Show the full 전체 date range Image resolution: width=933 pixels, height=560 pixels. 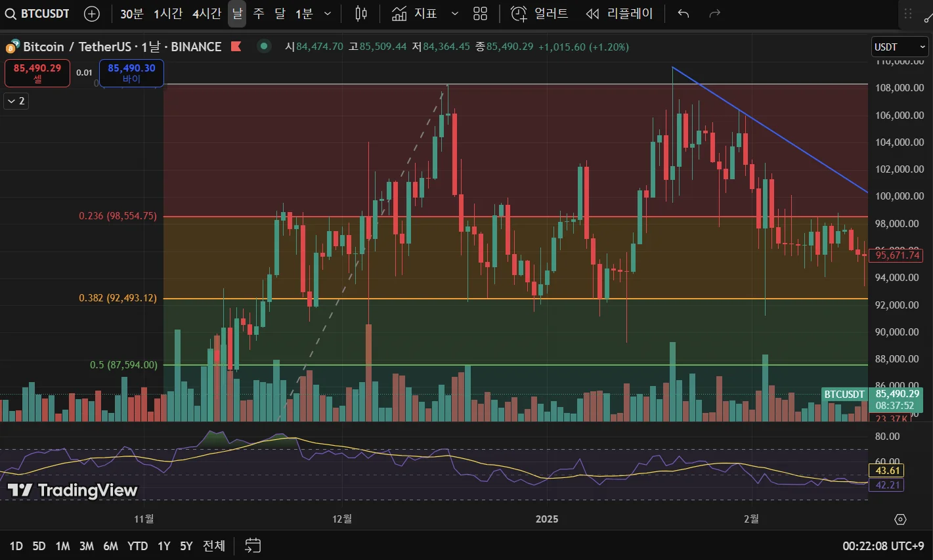(x=214, y=546)
